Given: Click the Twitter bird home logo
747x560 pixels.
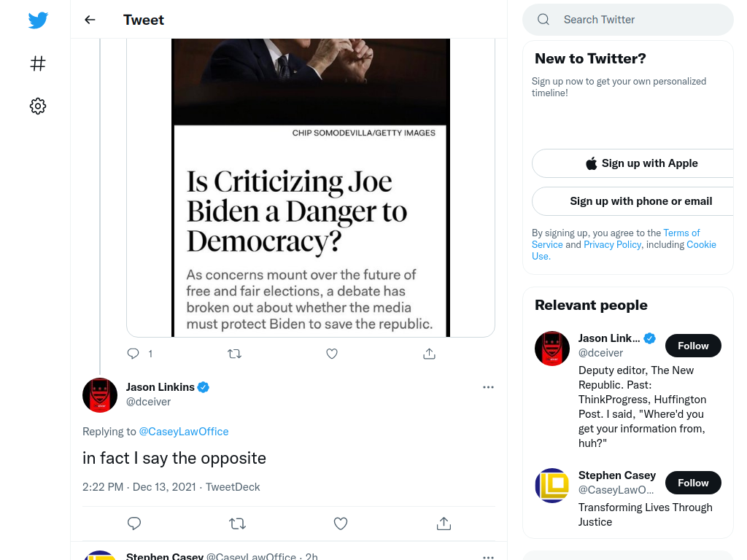Looking at the screenshot, I should pyautogui.click(x=38, y=20).
